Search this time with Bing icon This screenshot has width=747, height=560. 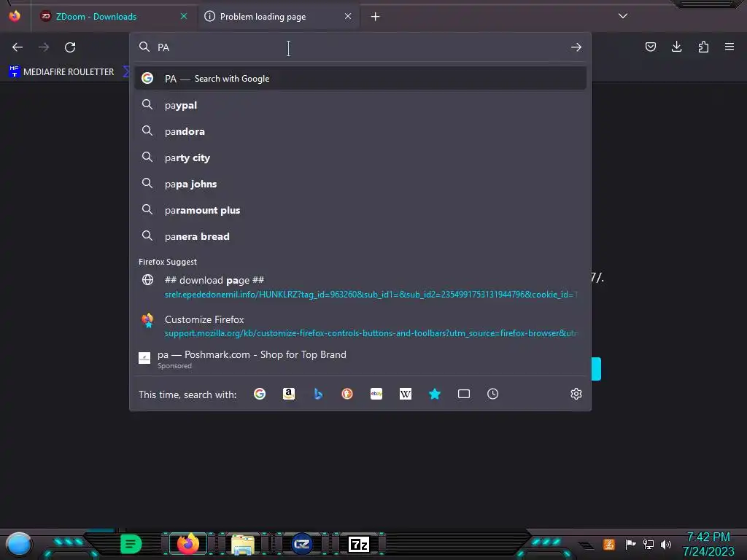pyautogui.click(x=318, y=394)
